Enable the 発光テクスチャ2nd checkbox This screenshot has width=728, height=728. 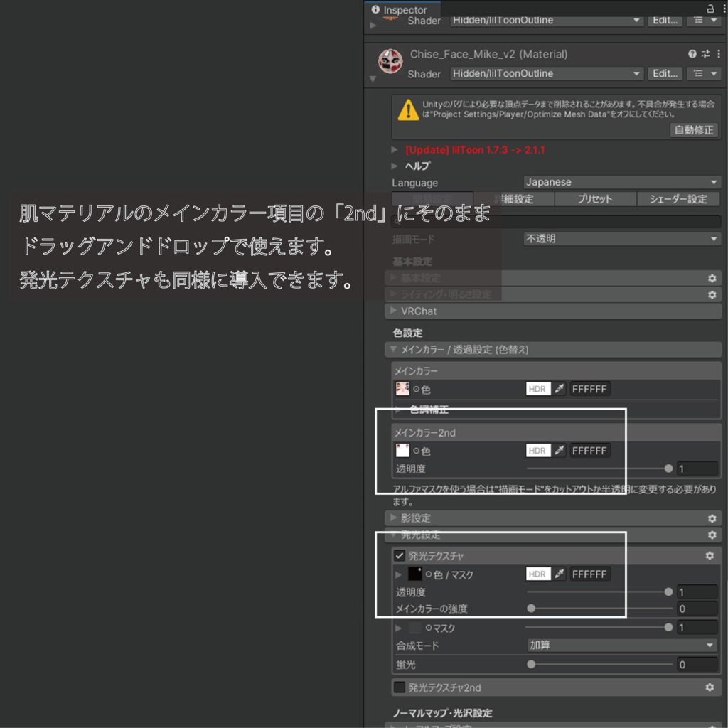click(x=400, y=687)
